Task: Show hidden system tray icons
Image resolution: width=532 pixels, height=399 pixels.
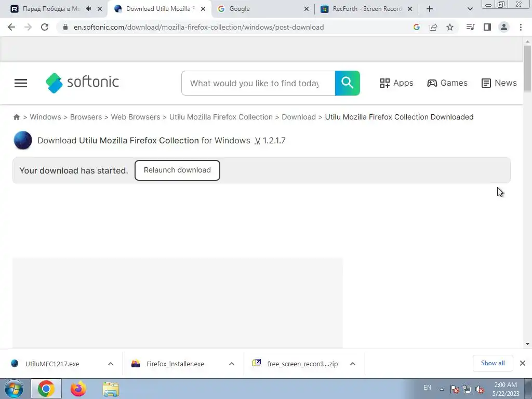Action: 442,389
